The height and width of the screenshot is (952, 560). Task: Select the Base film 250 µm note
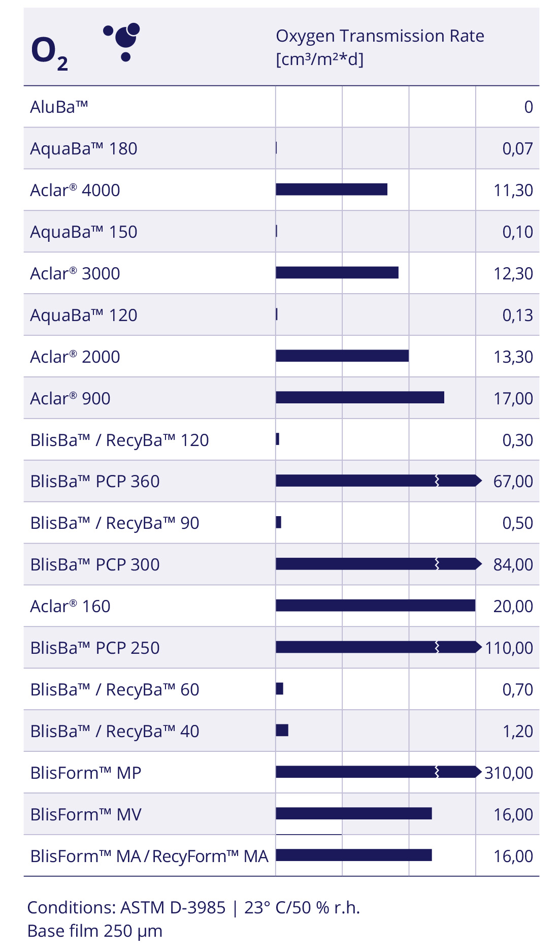(95, 931)
